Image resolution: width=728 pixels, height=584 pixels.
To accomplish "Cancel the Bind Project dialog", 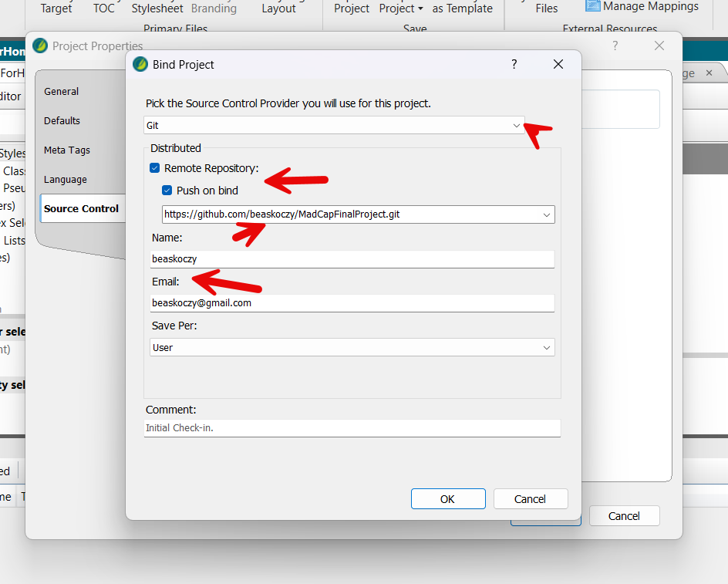I will tap(531, 499).
